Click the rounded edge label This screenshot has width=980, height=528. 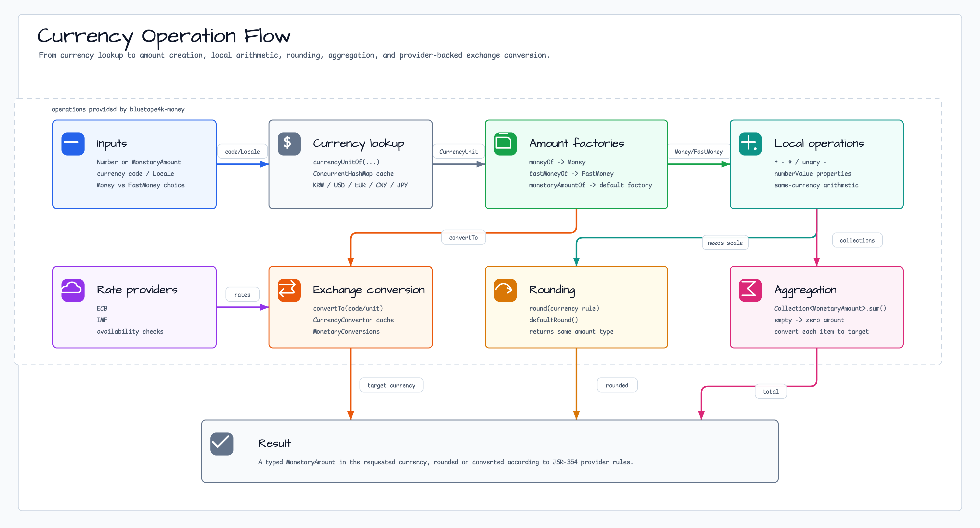[x=617, y=385]
